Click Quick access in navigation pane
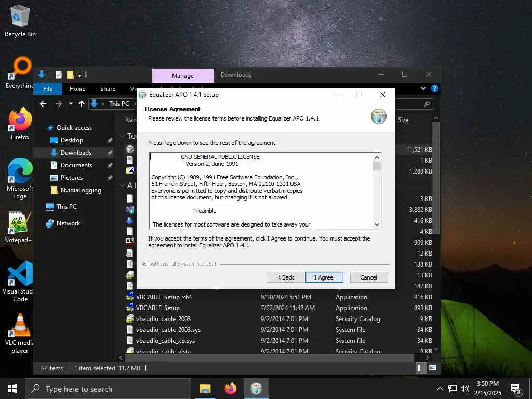532x399 pixels. click(x=74, y=128)
